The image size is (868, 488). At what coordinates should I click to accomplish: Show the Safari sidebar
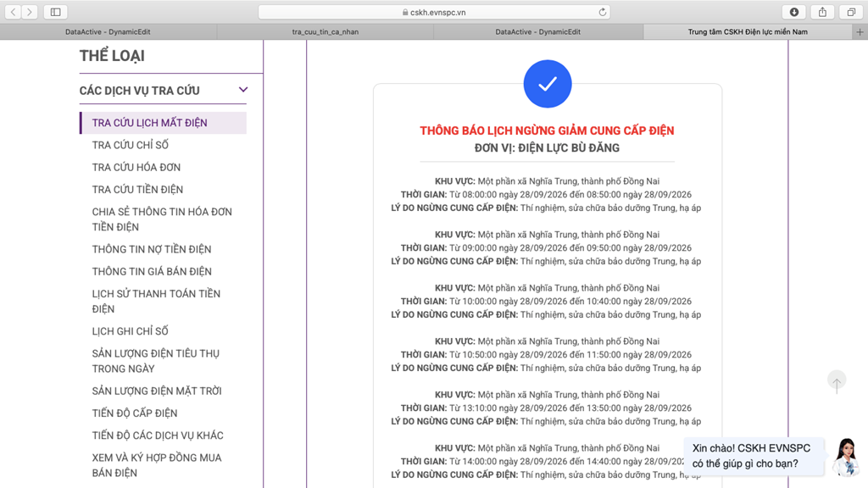(55, 12)
